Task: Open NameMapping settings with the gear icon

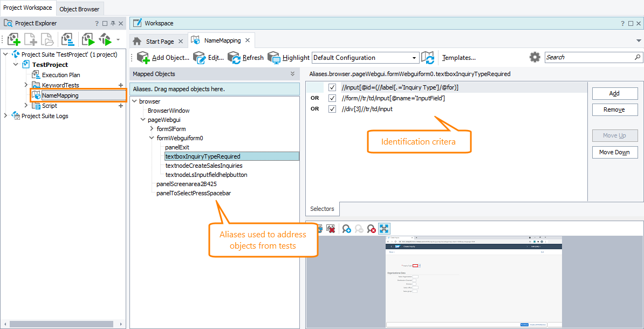Action: (534, 57)
